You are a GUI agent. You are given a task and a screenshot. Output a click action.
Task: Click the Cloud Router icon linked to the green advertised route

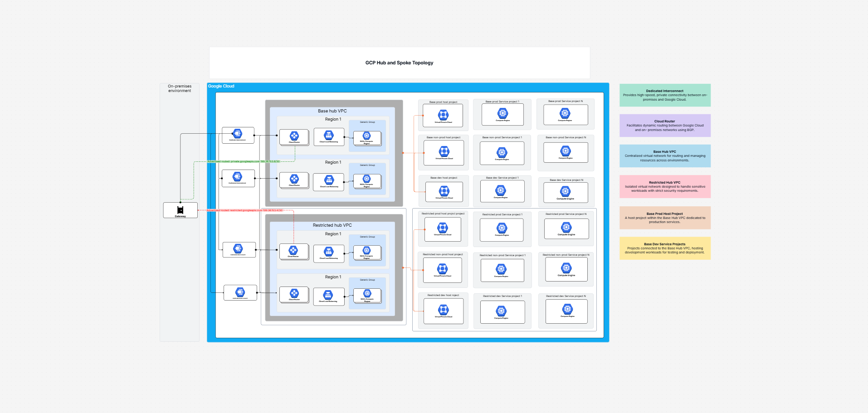click(294, 136)
